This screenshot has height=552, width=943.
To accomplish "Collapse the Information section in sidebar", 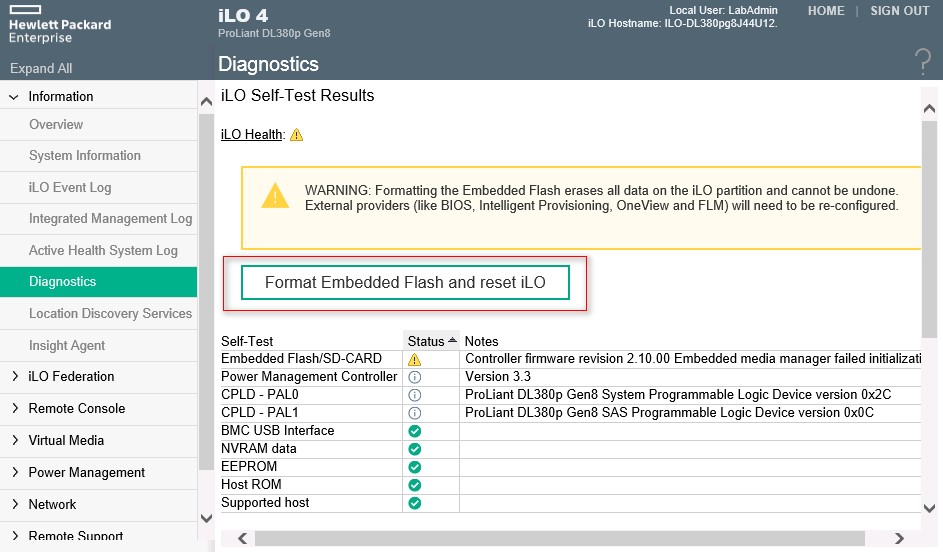I will (x=14, y=97).
